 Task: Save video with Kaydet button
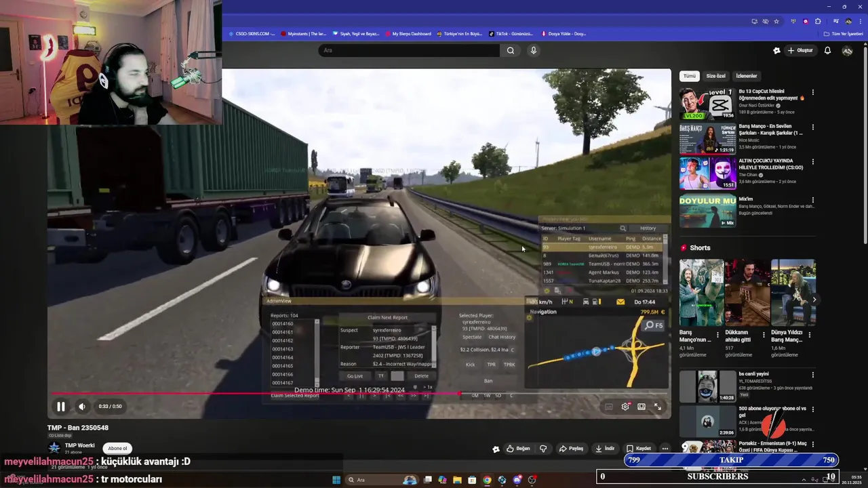click(639, 448)
